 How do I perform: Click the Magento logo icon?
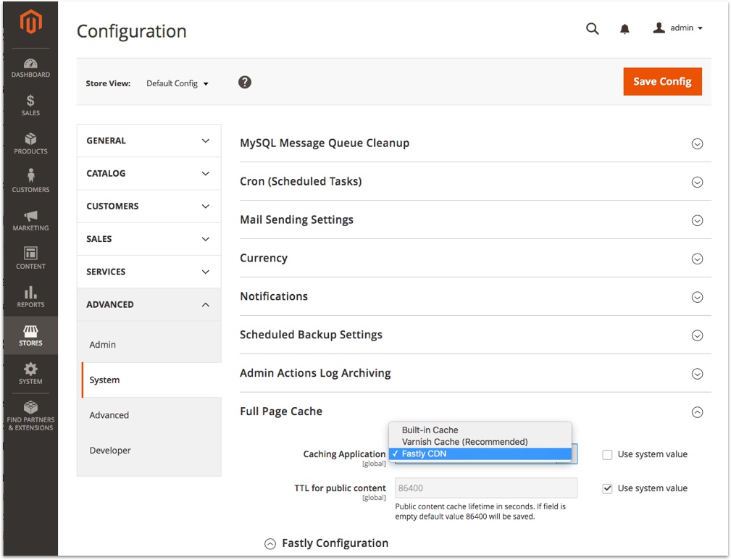pos(30,24)
